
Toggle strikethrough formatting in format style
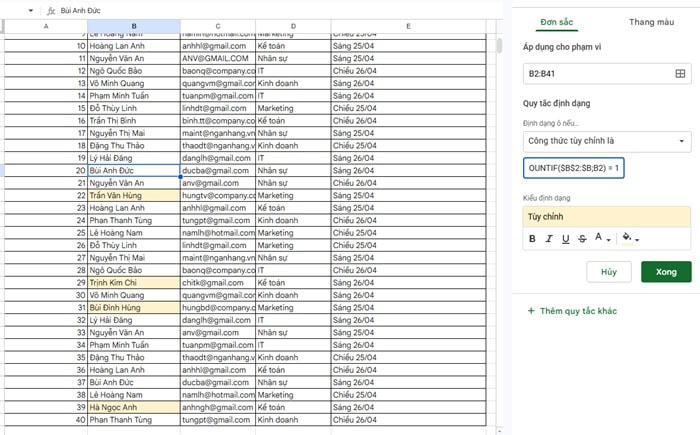coord(582,239)
